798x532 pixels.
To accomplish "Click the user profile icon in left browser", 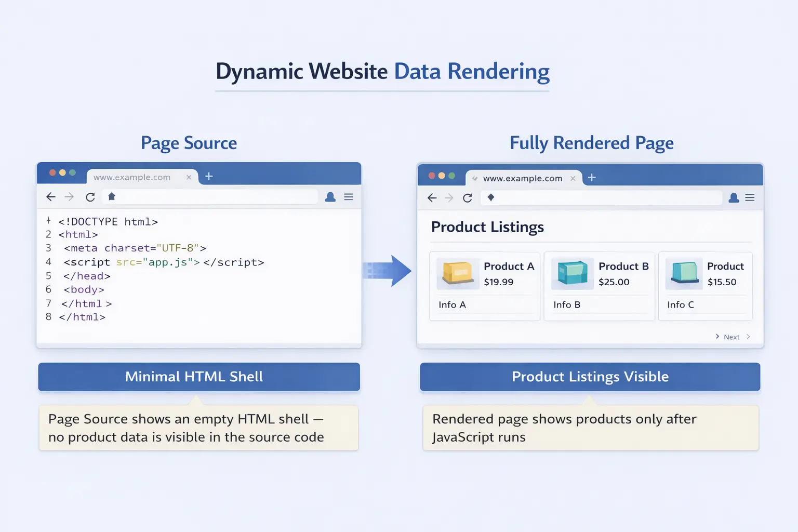I will [330, 196].
